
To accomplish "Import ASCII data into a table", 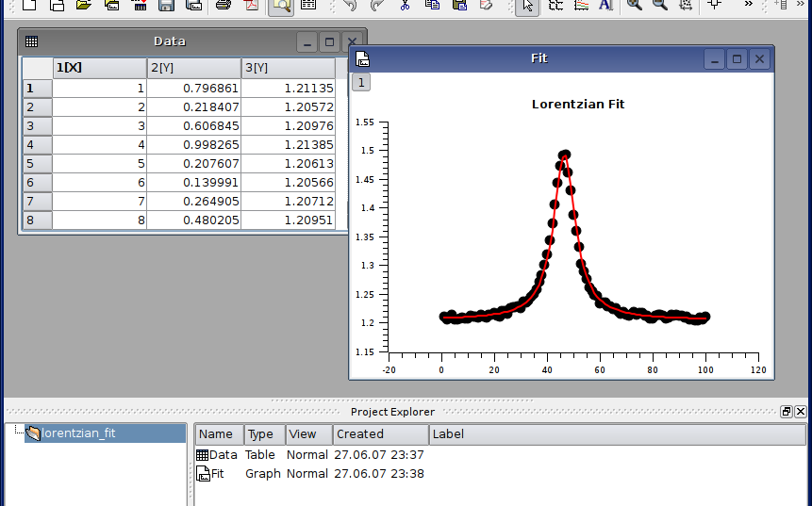I will click(x=140, y=5).
